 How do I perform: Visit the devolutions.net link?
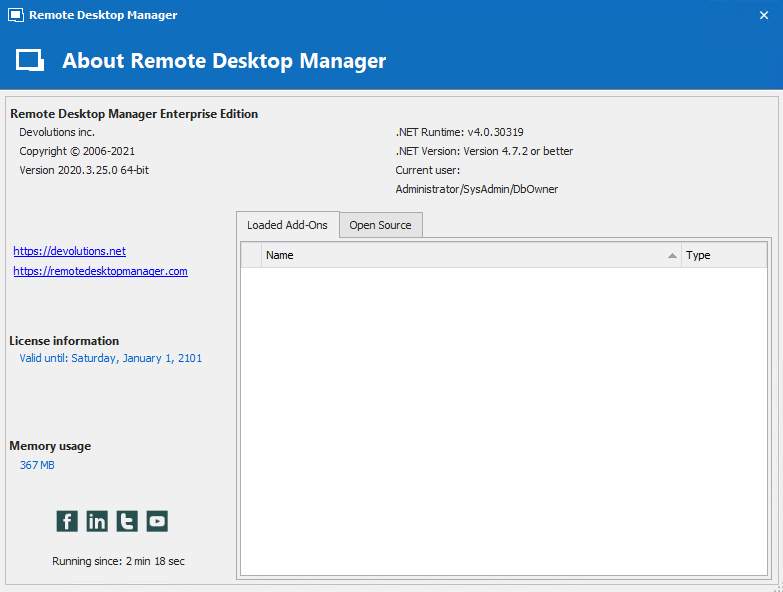click(69, 251)
